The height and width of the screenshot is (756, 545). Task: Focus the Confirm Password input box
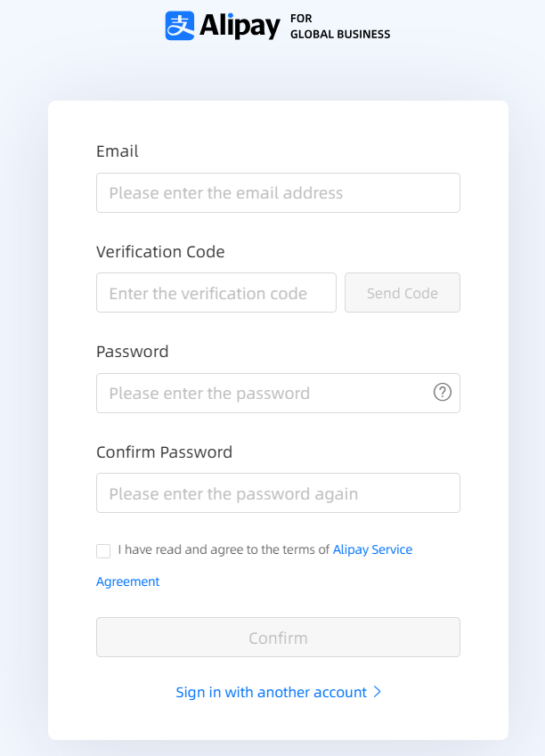(278, 493)
